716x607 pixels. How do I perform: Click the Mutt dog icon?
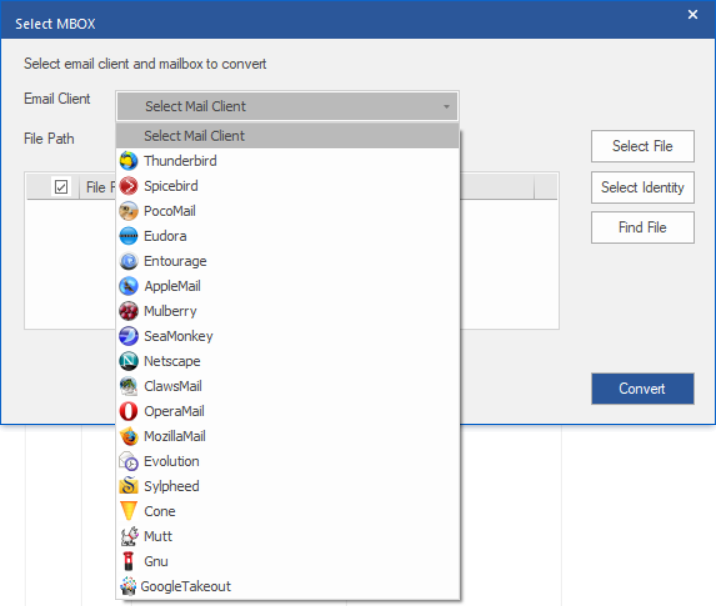pyautogui.click(x=128, y=536)
